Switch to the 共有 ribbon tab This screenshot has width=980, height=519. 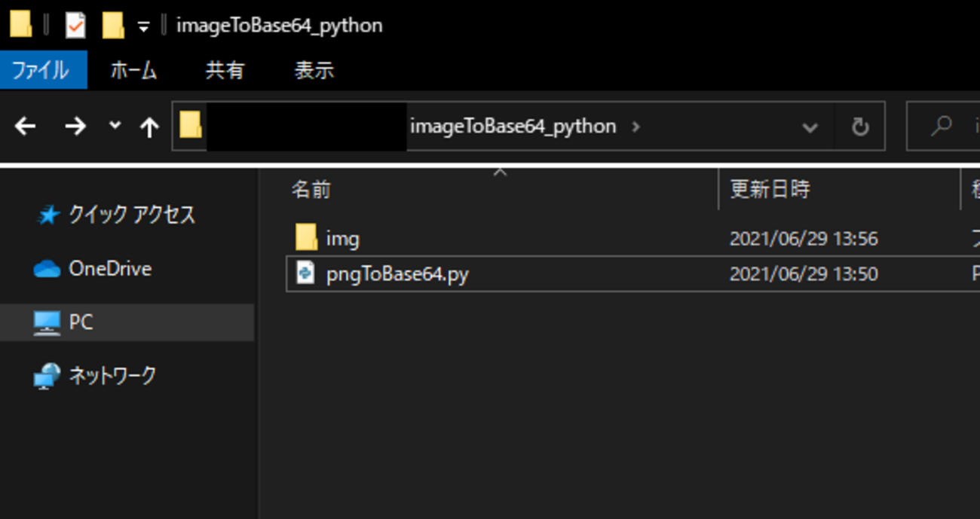click(x=225, y=71)
